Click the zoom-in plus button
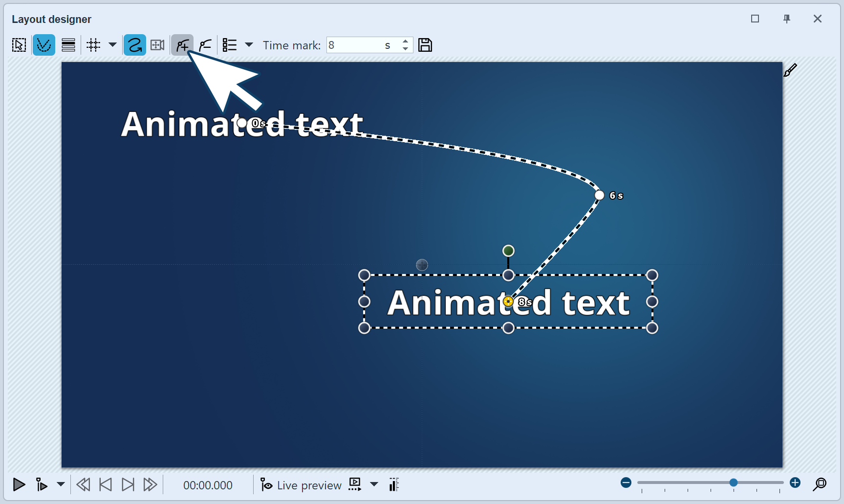The image size is (844, 504). [795, 483]
